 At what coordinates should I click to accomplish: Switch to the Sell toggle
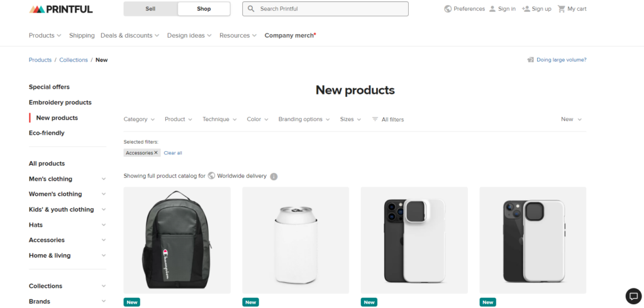coord(150,9)
